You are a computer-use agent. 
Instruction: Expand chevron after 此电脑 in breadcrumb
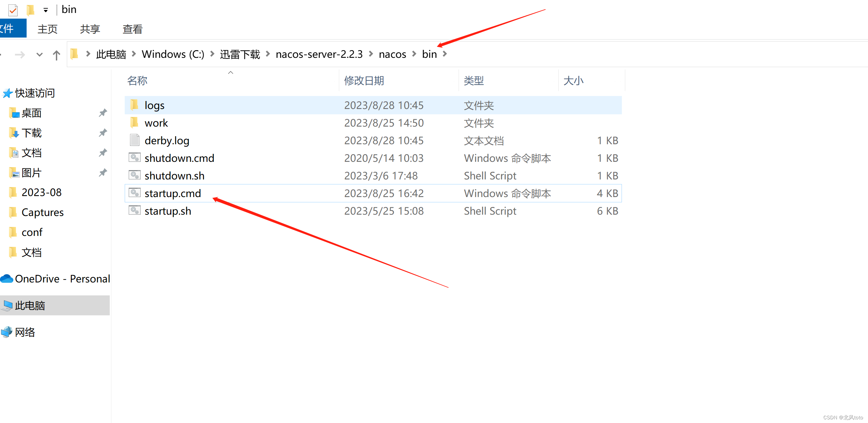click(x=134, y=54)
